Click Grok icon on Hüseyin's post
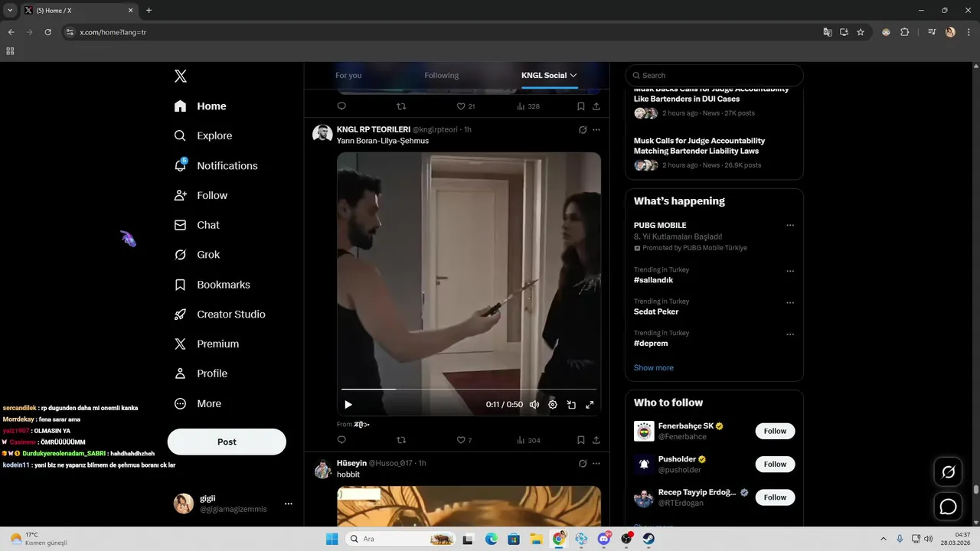 [583, 464]
